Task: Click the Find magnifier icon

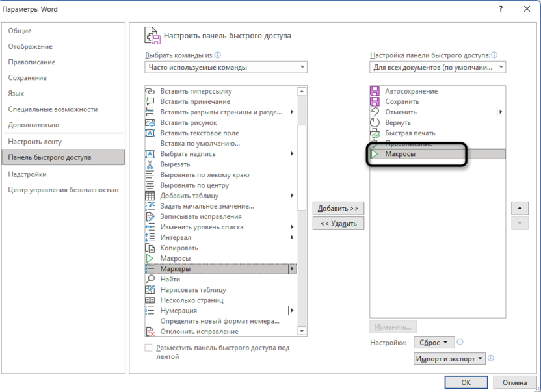Action: [x=149, y=279]
